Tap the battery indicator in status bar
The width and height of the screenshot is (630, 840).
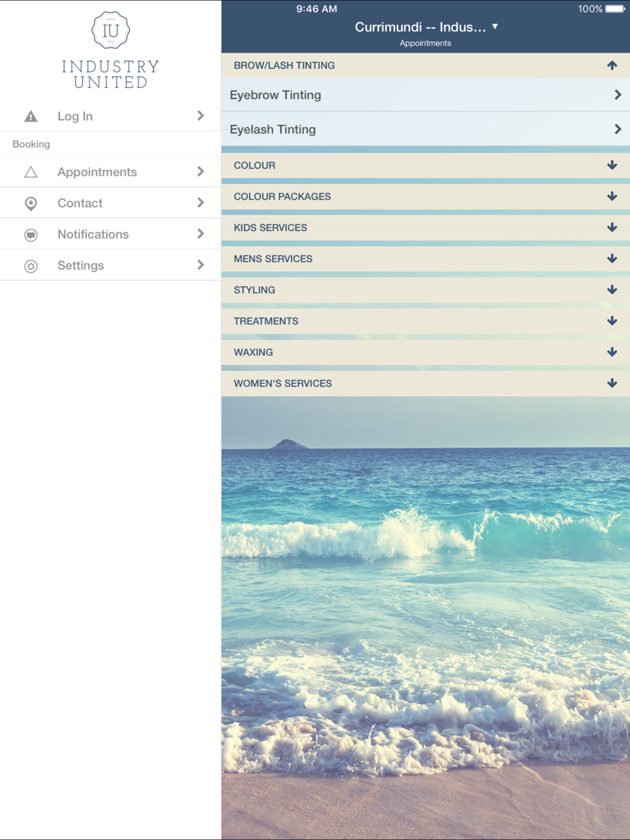616,9
